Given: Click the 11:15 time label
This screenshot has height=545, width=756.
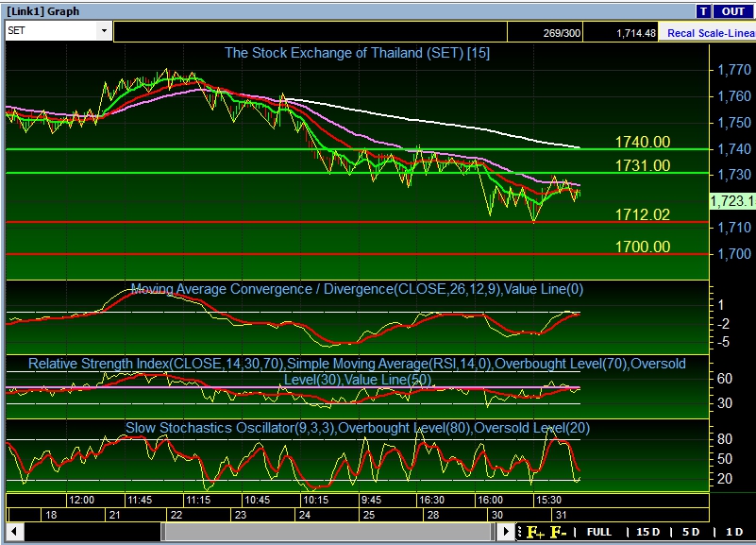Looking at the screenshot, I should point(198,501).
